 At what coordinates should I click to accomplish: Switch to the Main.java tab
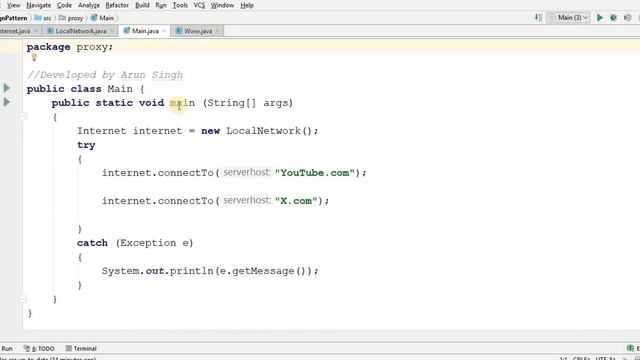pos(145,31)
